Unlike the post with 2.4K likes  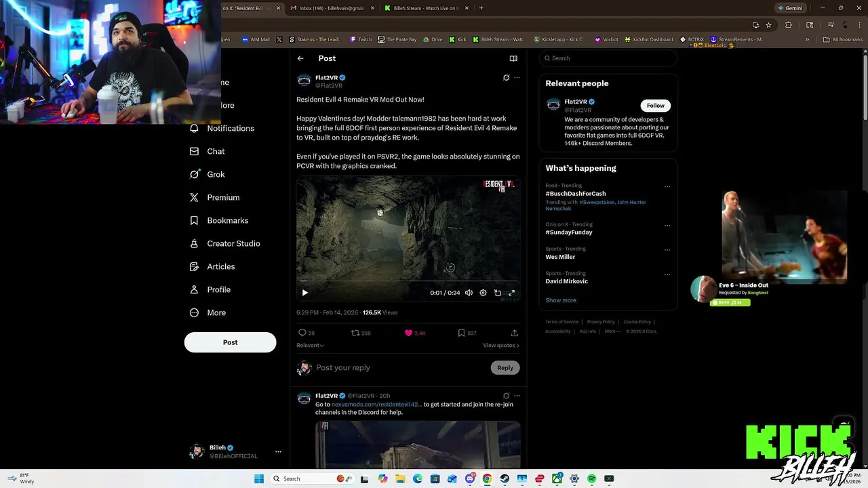tap(408, 333)
